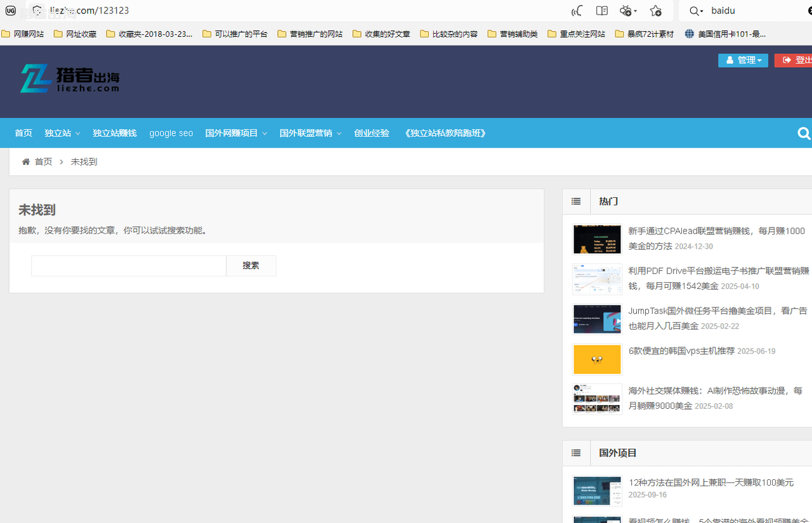This screenshot has width=812, height=523.
Task: Click the 猎者出海 site logo
Action: click(69, 79)
